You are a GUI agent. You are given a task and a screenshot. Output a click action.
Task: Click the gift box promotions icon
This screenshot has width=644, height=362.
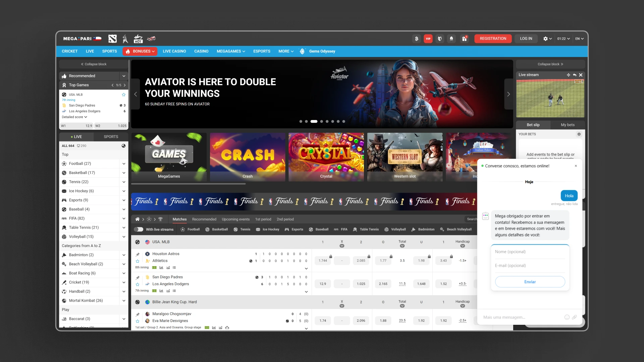point(464,39)
